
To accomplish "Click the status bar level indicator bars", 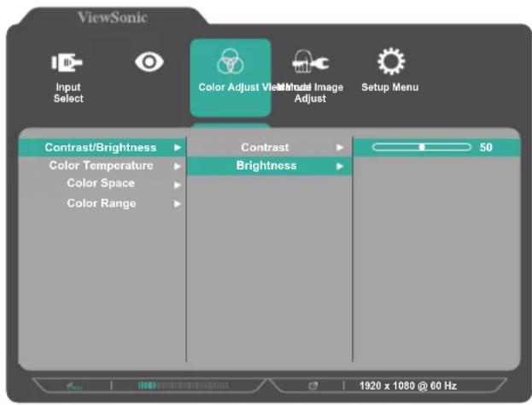I will point(184,385).
